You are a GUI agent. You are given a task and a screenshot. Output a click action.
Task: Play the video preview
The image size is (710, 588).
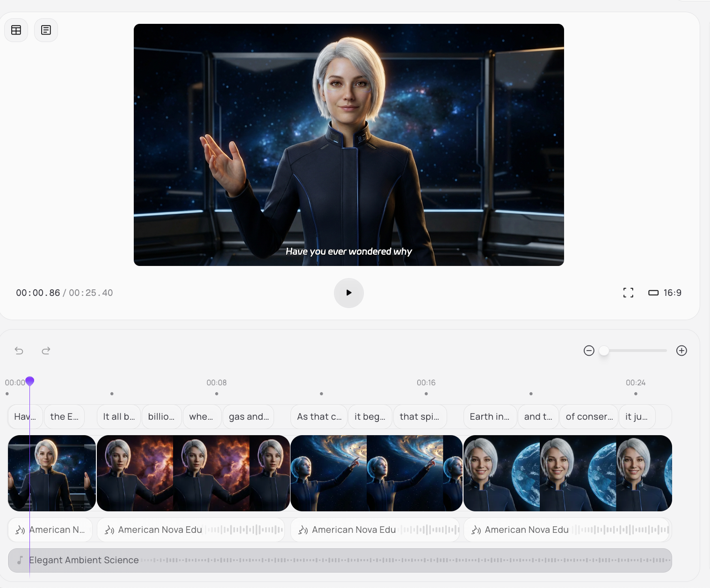pos(348,293)
